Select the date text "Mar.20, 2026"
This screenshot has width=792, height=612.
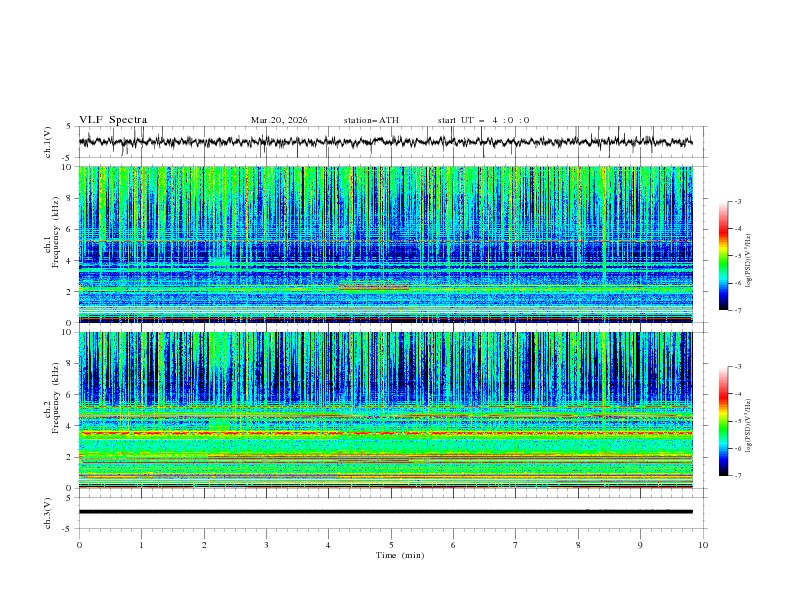279,120
